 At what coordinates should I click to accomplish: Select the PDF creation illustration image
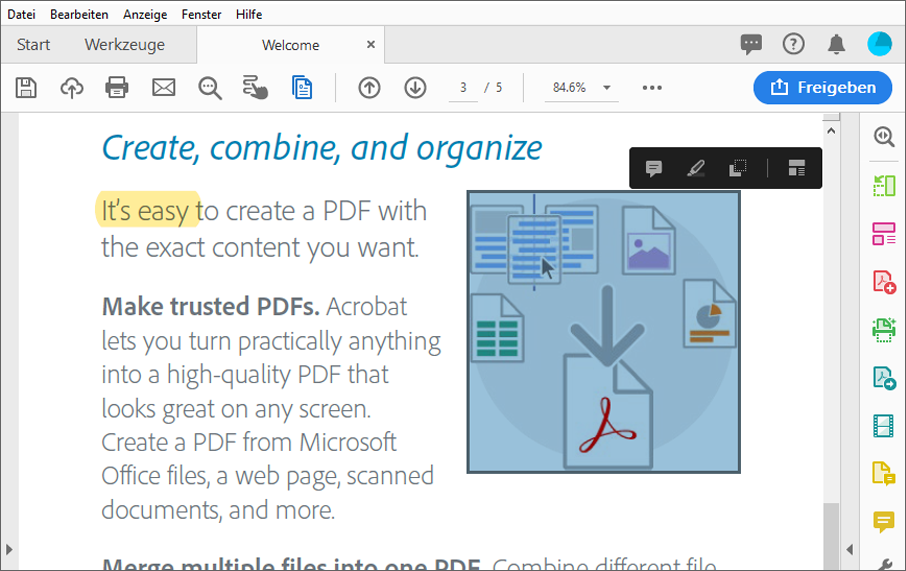click(603, 332)
